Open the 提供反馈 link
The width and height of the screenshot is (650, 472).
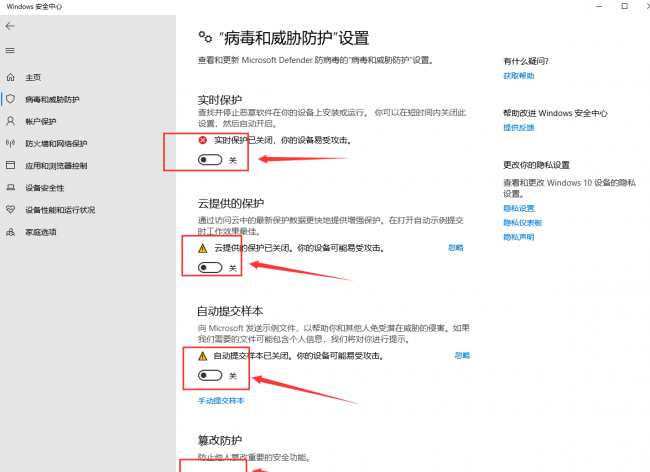519,128
